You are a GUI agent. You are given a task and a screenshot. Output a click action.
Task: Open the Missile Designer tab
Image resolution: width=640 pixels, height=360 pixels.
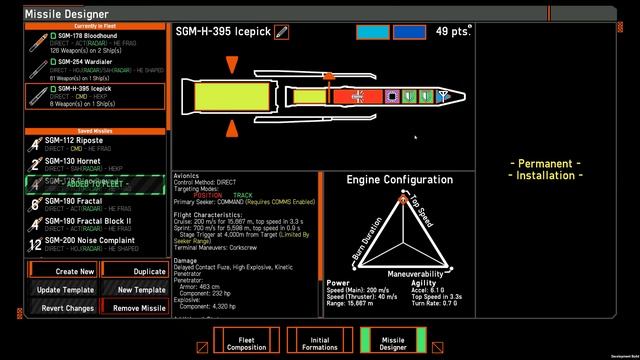pos(393,340)
